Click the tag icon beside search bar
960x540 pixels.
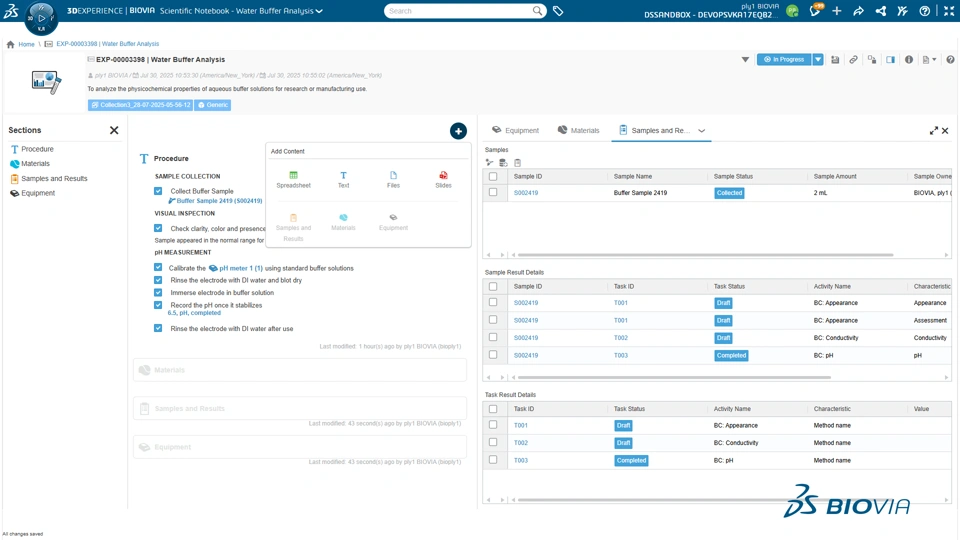(558, 11)
